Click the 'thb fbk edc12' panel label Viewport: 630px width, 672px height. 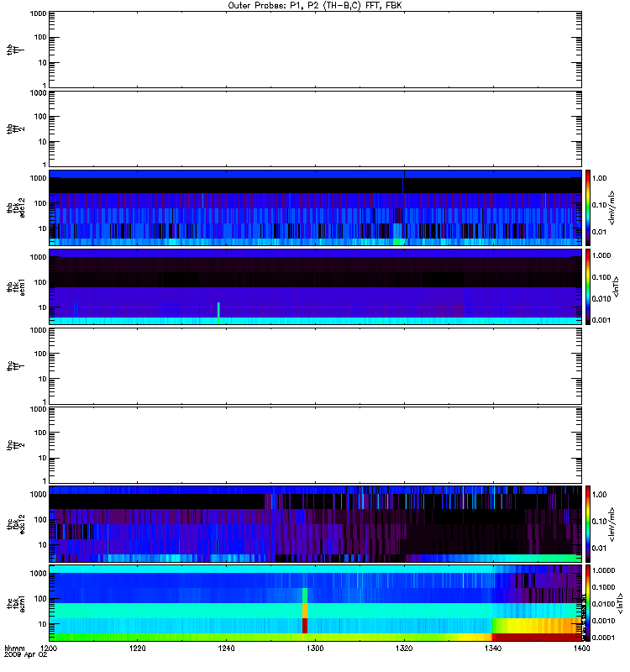[16, 207]
